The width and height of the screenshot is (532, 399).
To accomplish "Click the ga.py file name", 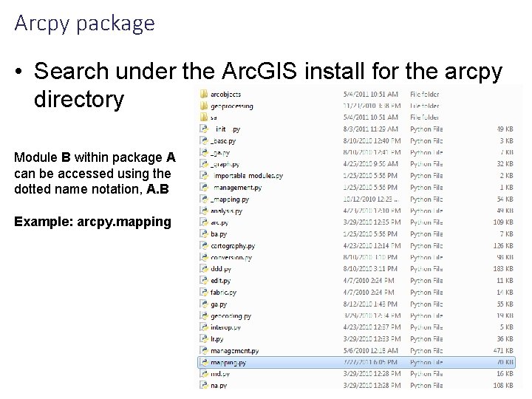I will point(219,304).
